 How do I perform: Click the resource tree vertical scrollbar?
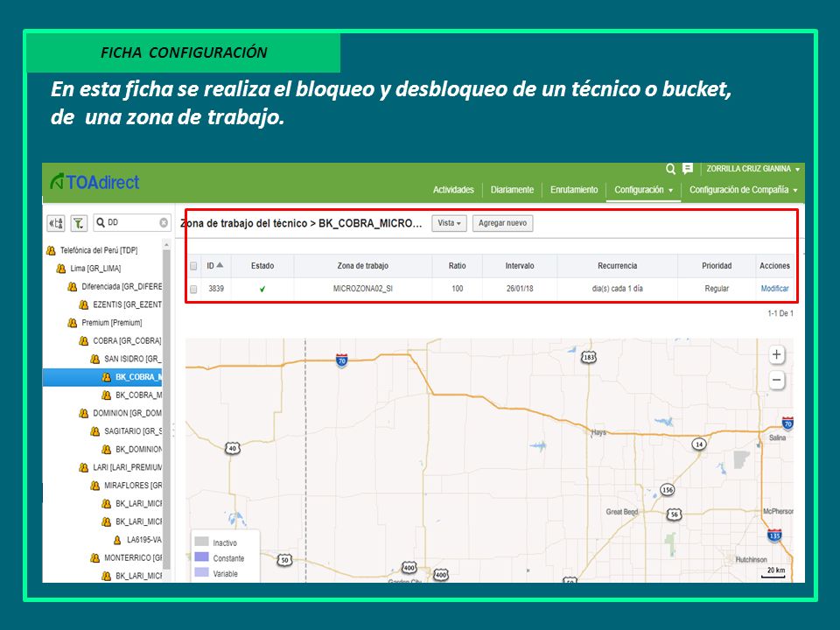166,409
